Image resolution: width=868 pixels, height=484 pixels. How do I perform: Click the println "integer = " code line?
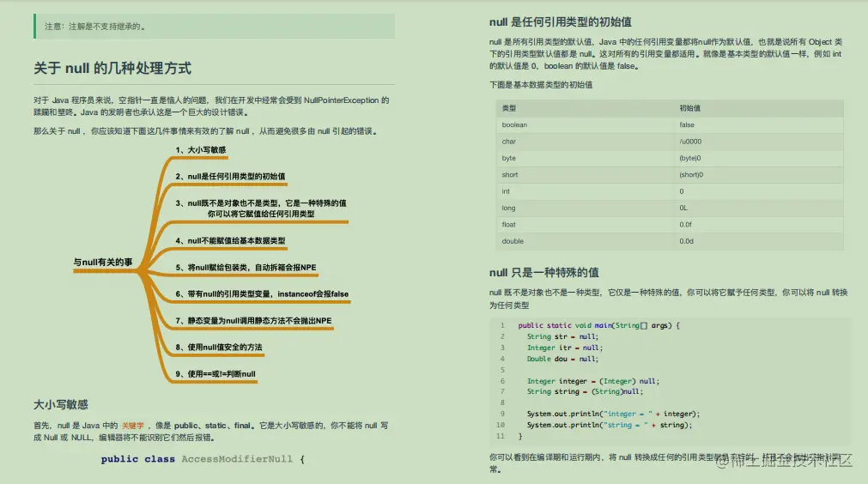(x=613, y=413)
